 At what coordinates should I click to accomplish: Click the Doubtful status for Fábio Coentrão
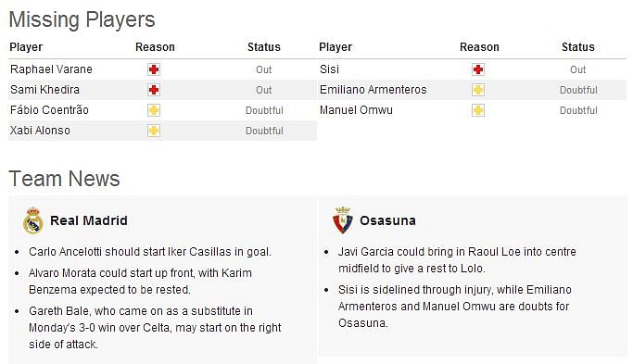(264, 110)
